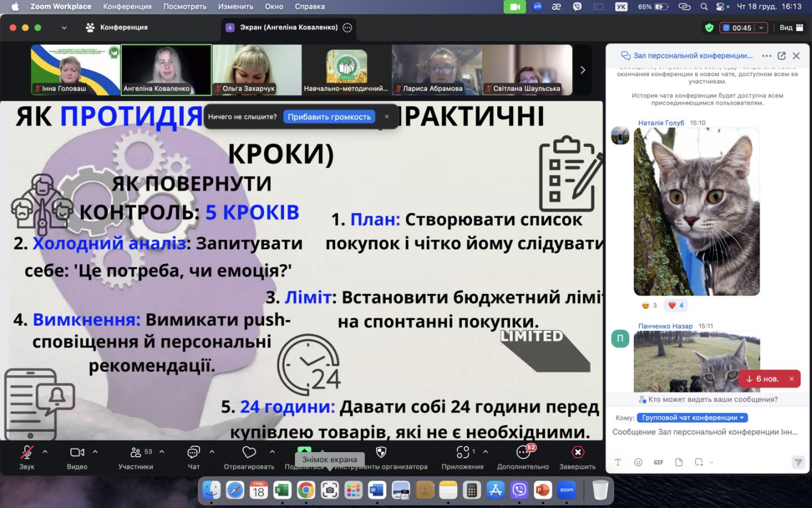
Task: Pop out the chat panel window
Action: [782, 56]
